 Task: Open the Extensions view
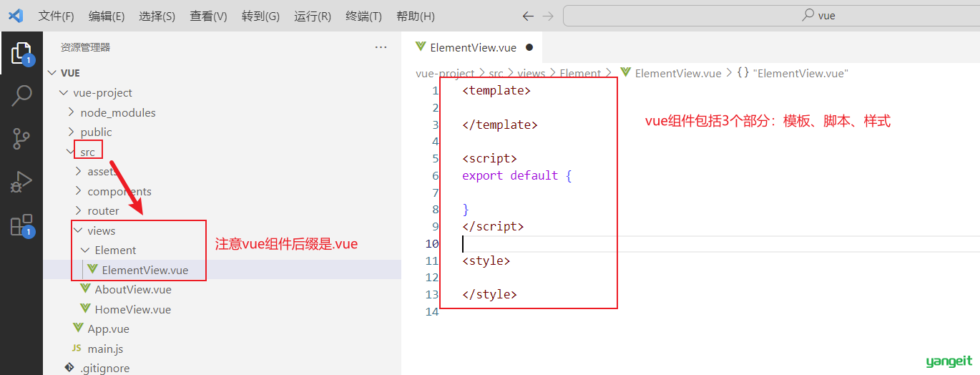[x=21, y=225]
